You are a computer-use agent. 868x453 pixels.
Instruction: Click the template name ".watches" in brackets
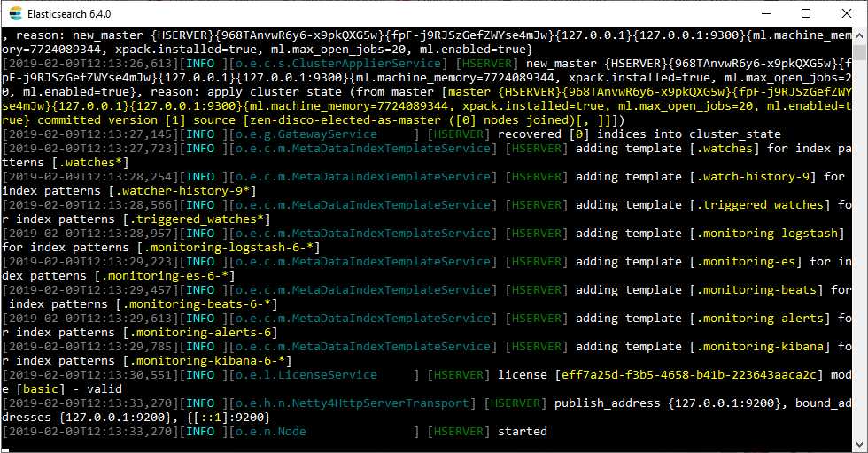728,149
